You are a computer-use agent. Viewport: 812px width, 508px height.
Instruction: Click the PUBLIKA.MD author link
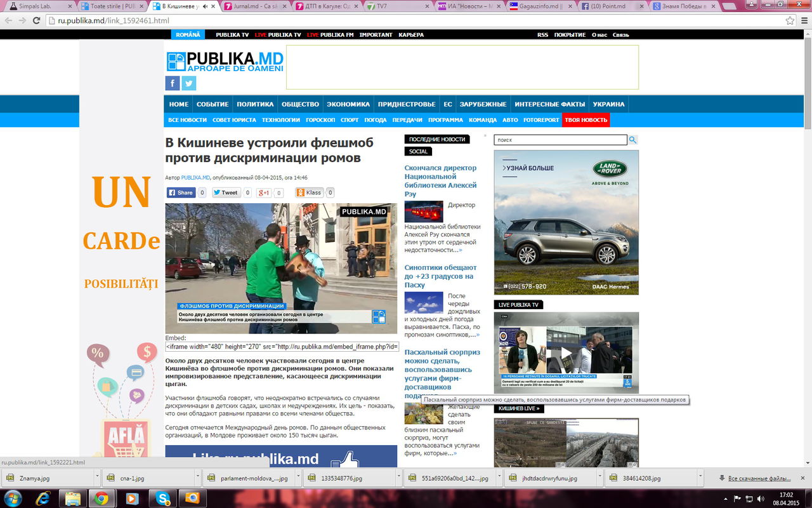coord(195,178)
